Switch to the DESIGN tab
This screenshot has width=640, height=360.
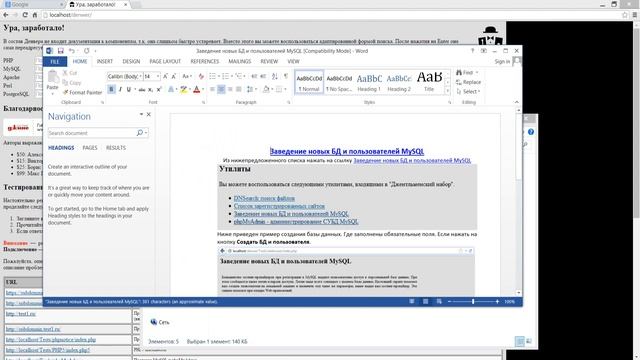pos(131,62)
